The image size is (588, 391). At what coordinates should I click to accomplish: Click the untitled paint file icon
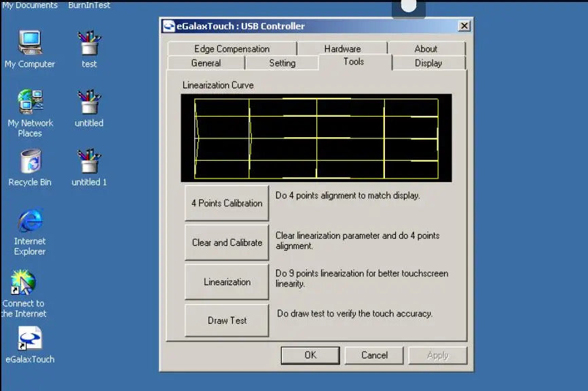coord(89,103)
